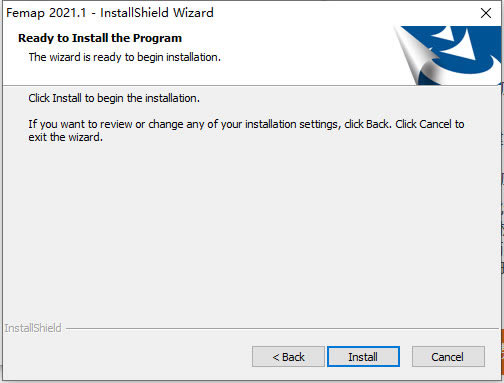Click the word 'InstallShield' in window title
This screenshot has width=504, height=383.
coord(134,13)
